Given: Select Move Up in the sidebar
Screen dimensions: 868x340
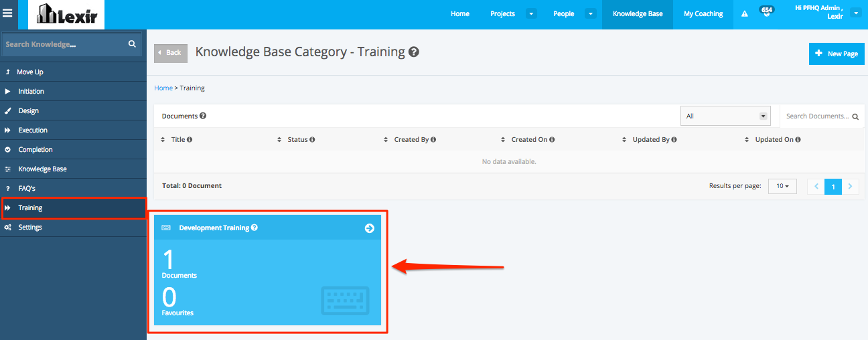Looking at the screenshot, I should (73, 72).
